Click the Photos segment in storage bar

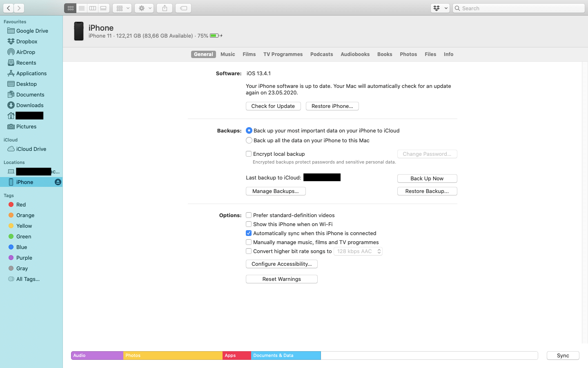173,356
